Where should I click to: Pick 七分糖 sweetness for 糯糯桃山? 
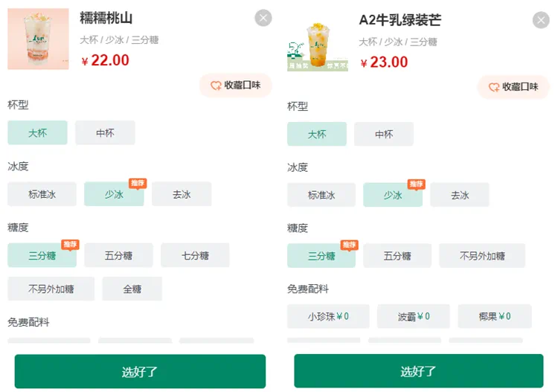[x=195, y=255]
